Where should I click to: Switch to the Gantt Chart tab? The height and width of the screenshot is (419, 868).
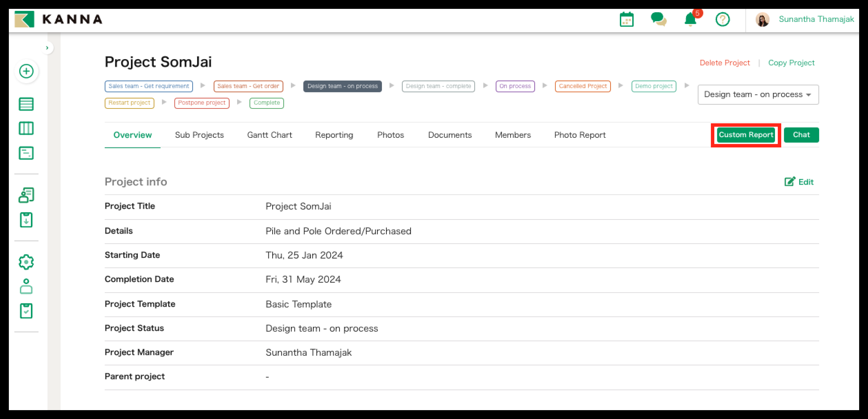[x=269, y=135]
